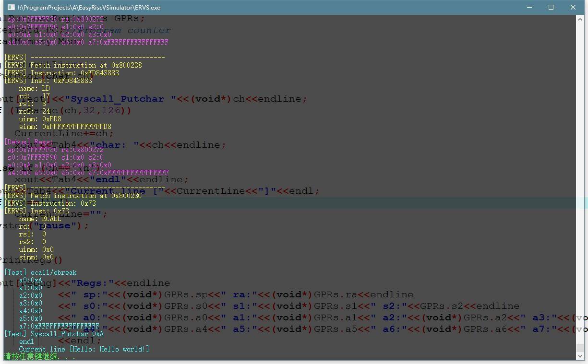Select line '[ERVS] Instruction: 0xFD843883'

click(61, 73)
